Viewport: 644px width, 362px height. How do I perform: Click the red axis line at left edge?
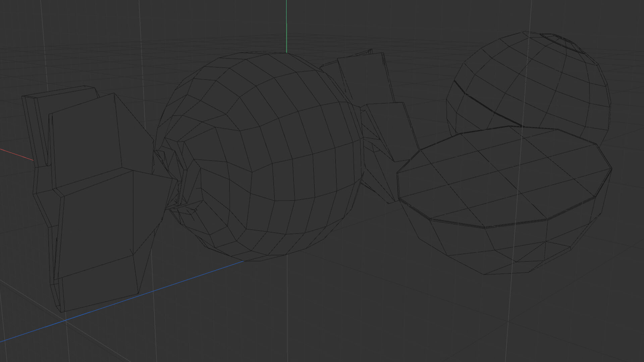pos(17,155)
